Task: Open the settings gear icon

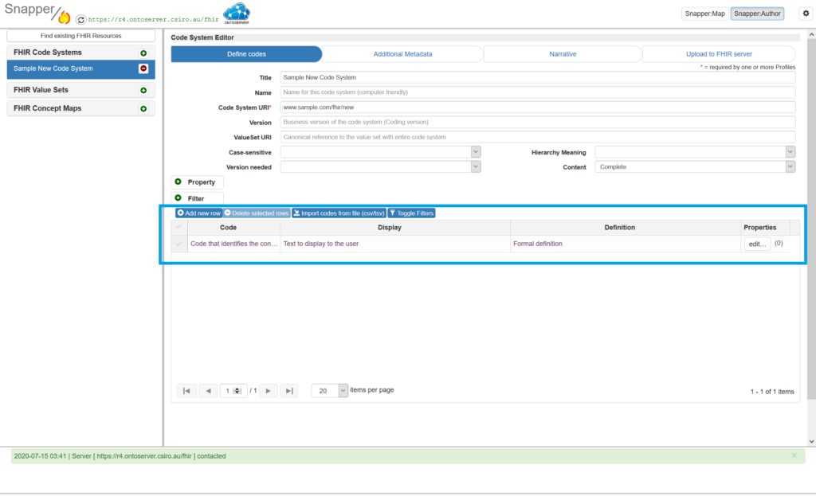Action: click(x=805, y=14)
